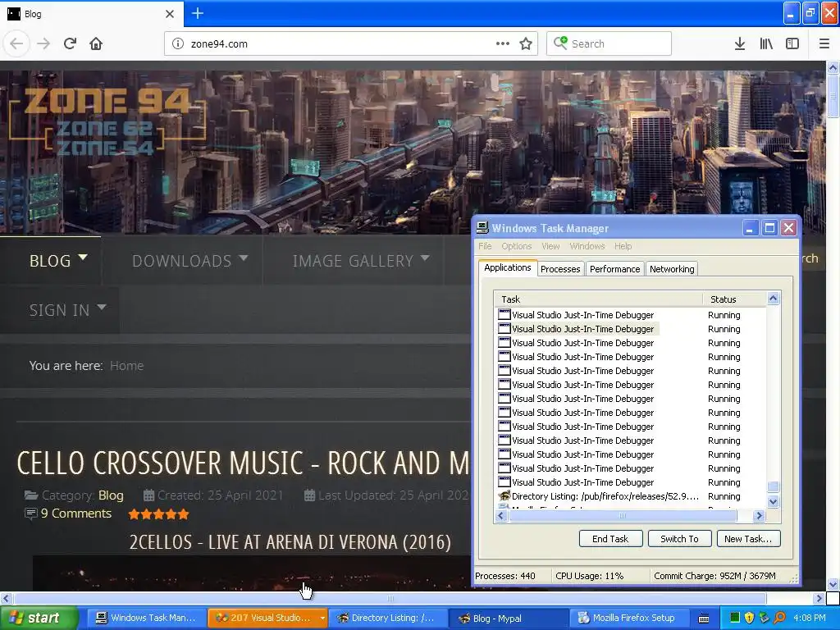840x630 pixels.
Task: Click task list horizontal scroll-left arrow
Action: coord(501,515)
